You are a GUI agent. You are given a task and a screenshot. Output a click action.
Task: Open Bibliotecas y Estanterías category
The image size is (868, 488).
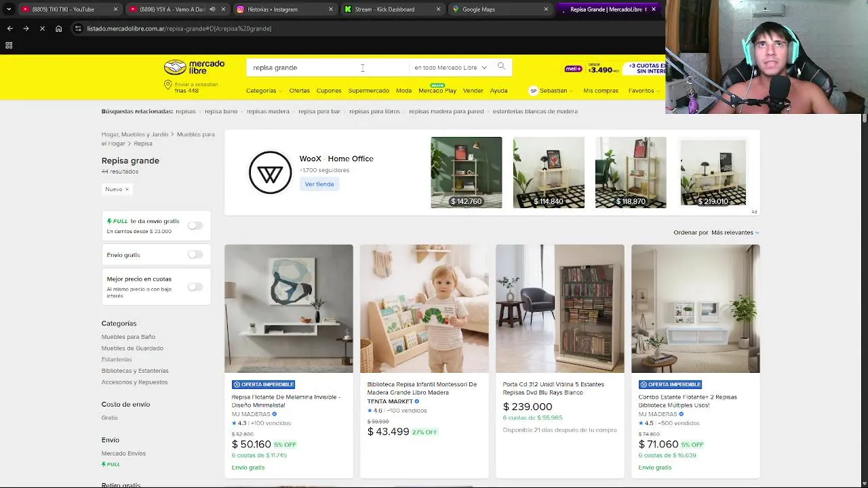[135, 371]
